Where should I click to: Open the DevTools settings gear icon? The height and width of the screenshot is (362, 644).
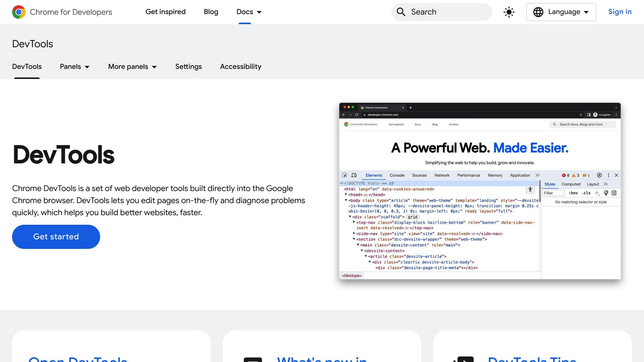599,175
